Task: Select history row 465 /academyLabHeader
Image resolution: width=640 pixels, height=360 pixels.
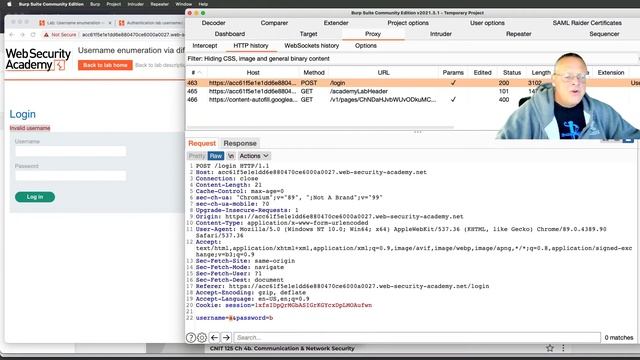Action: [412, 91]
